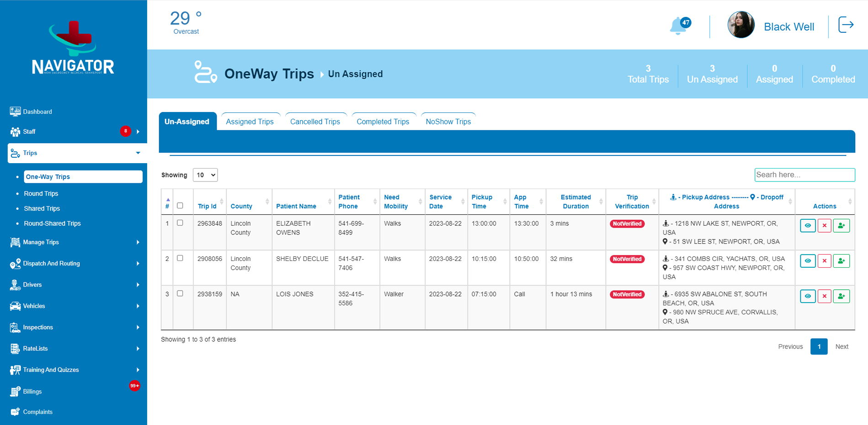Click the logout icon in the header
The width and height of the screenshot is (868, 425).
pos(846,25)
